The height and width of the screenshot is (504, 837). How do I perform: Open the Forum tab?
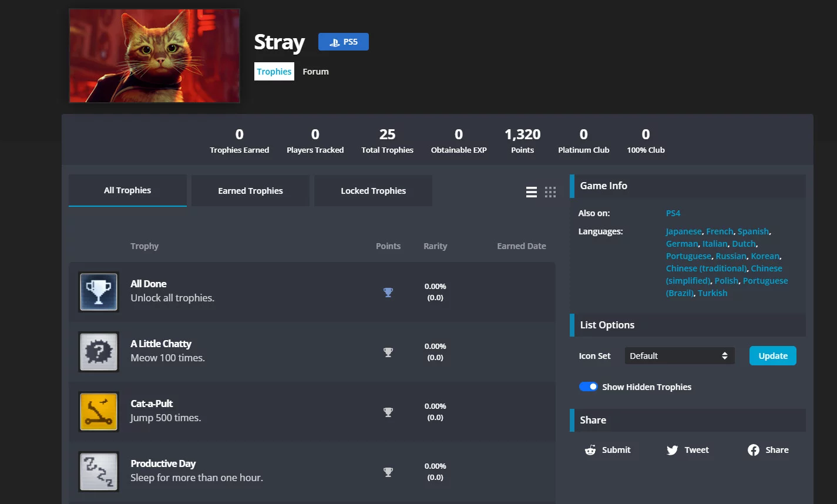(x=316, y=72)
